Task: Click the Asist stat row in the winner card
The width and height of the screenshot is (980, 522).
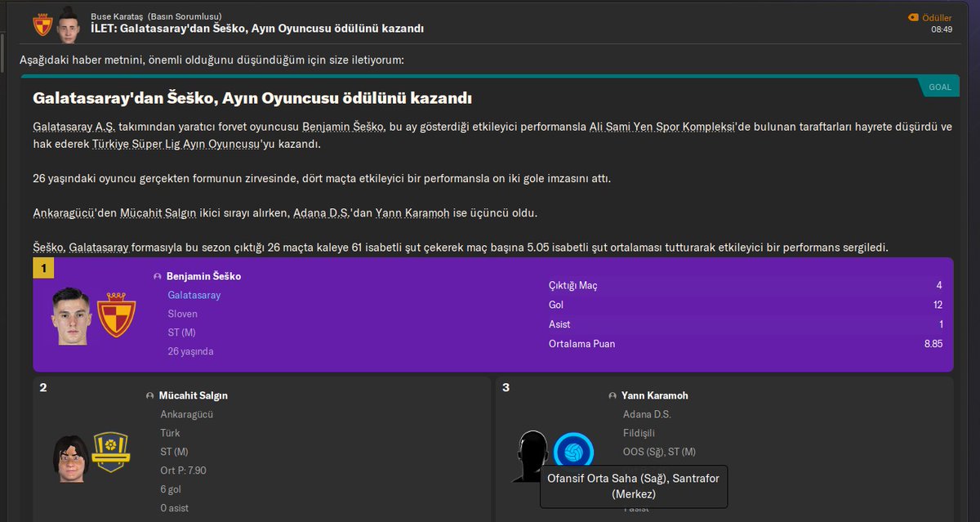Action: (746, 324)
